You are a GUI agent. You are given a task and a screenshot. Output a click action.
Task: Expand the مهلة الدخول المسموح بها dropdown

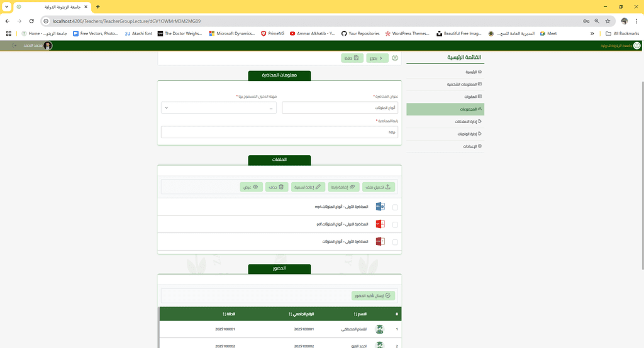pyautogui.click(x=218, y=108)
